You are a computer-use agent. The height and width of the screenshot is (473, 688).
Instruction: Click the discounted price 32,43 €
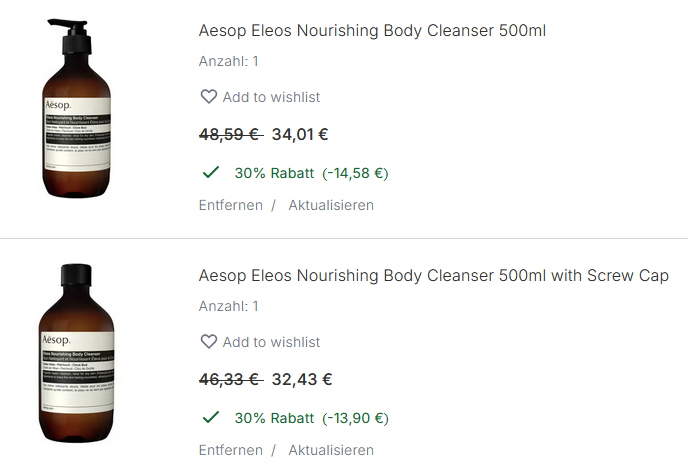pyautogui.click(x=302, y=379)
